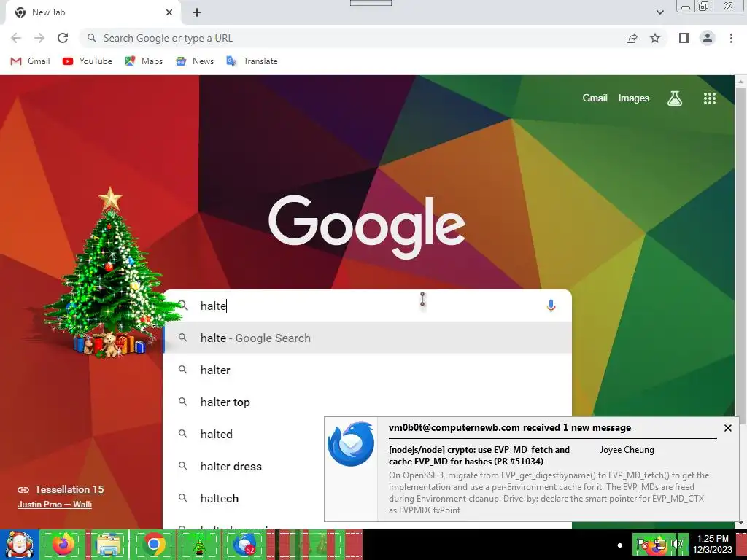Open the Search Labs flask icon
Screen dimensions: 747x560
pyautogui.click(x=675, y=98)
